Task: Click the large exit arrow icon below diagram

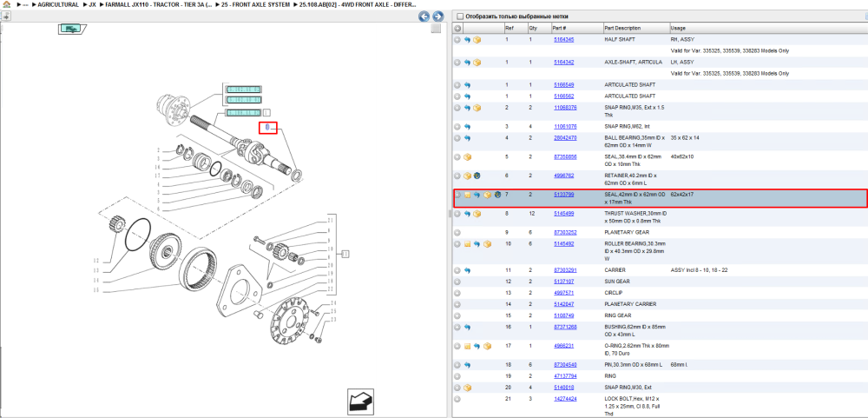Action: pyautogui.click(x=361, y=401)
